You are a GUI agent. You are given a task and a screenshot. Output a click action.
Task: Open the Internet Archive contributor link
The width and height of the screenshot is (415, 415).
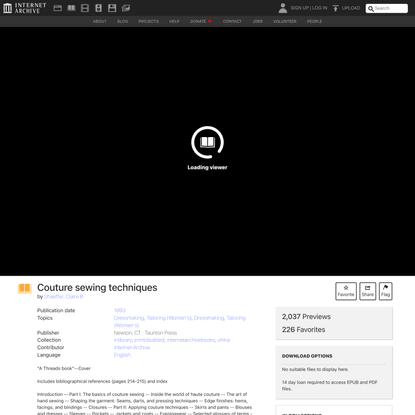point(132,347)
